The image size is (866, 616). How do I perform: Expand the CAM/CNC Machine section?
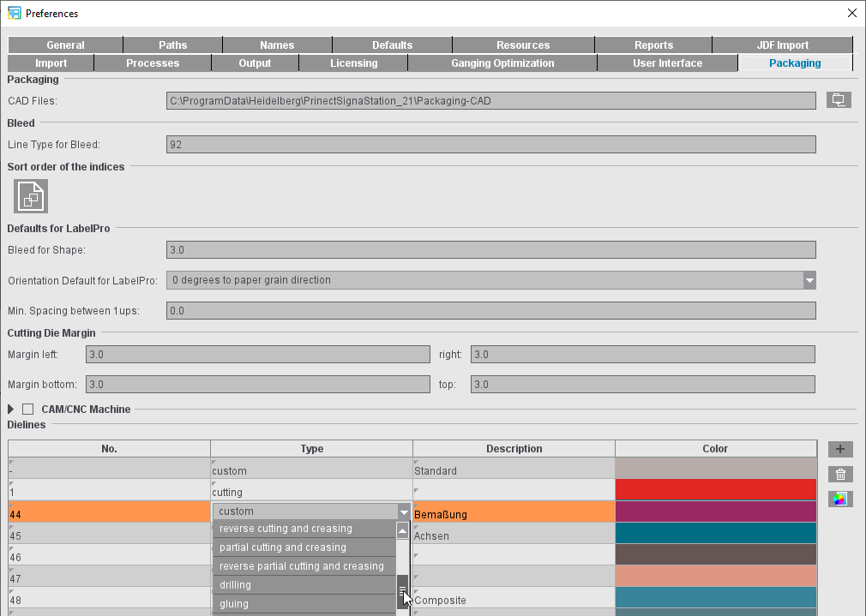[x=11, y=409]
